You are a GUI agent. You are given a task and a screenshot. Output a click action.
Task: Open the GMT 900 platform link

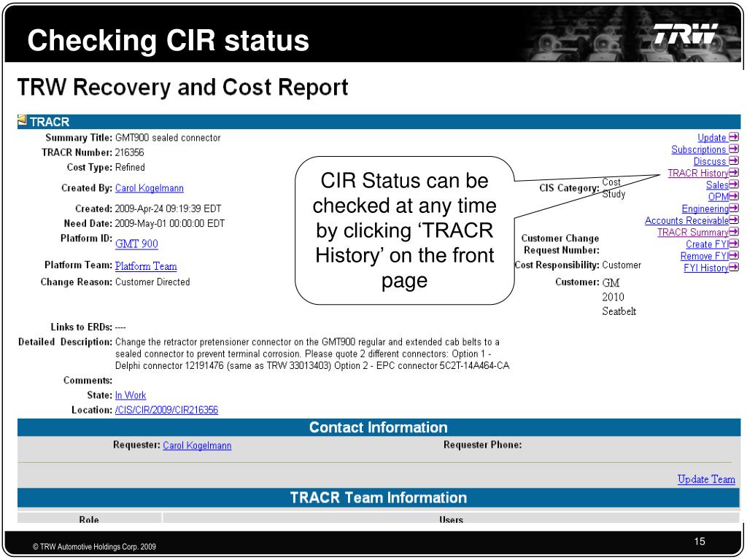136,244
